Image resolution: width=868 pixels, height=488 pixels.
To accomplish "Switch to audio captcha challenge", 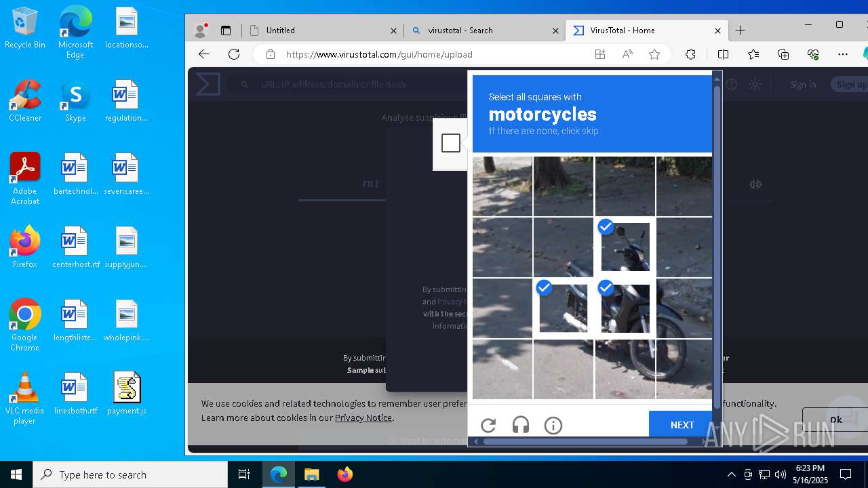I will click(x=521, y=426).
